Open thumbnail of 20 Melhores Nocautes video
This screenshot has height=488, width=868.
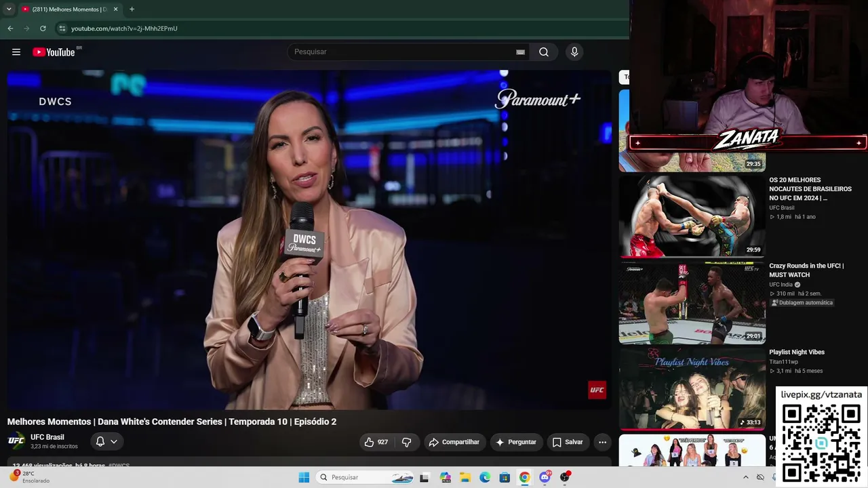tap(692, 216)
